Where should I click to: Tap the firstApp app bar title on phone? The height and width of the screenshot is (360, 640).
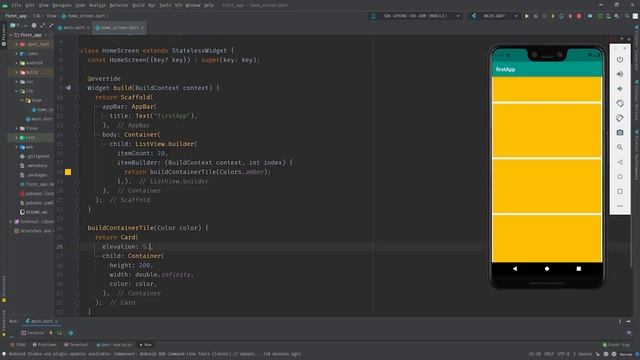click(505, 69)
